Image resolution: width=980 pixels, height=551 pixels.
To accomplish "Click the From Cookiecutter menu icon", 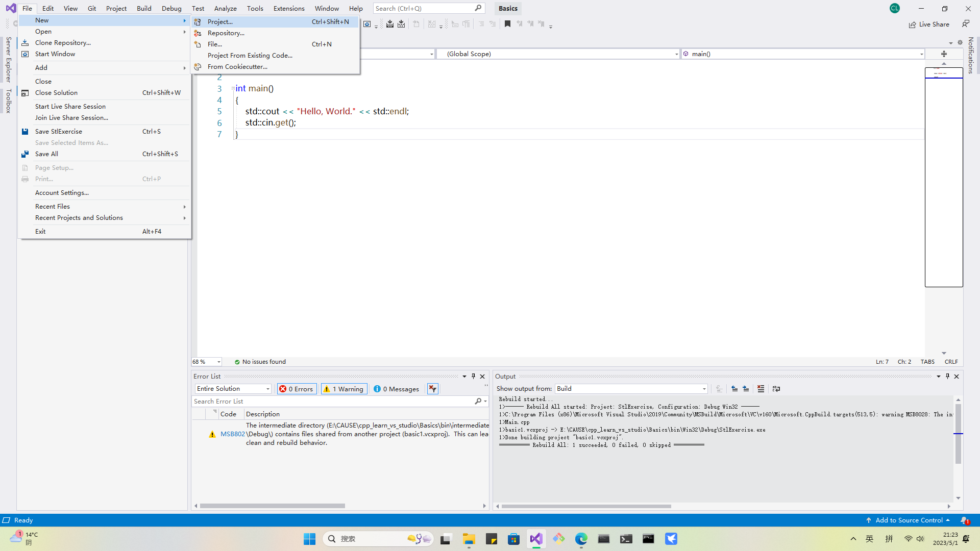I will click(198, 67).
